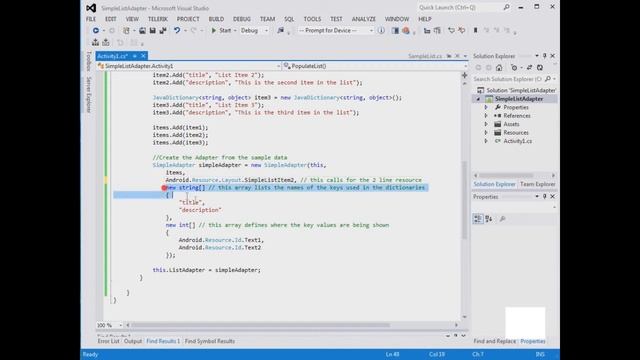The height and width of the screenshot is (360, 640).
Task: Toggle Categorized view in Properties panel
Action: click(478, 219)
